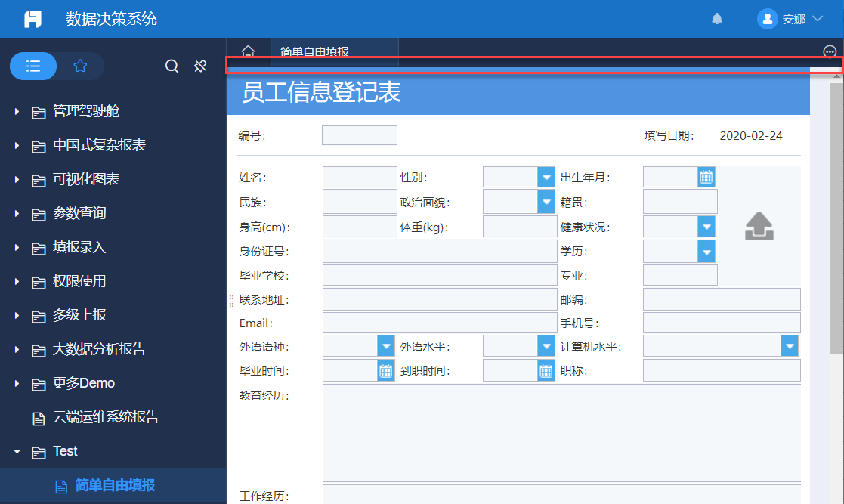This screenshot has height=504, width=844.
Task: Expand the 填报录入 folder arrow
Action: click(17, 247)
